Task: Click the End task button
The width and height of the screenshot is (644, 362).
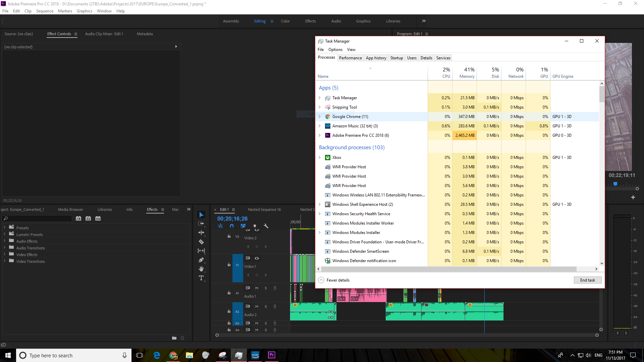Action: point(588,280)
